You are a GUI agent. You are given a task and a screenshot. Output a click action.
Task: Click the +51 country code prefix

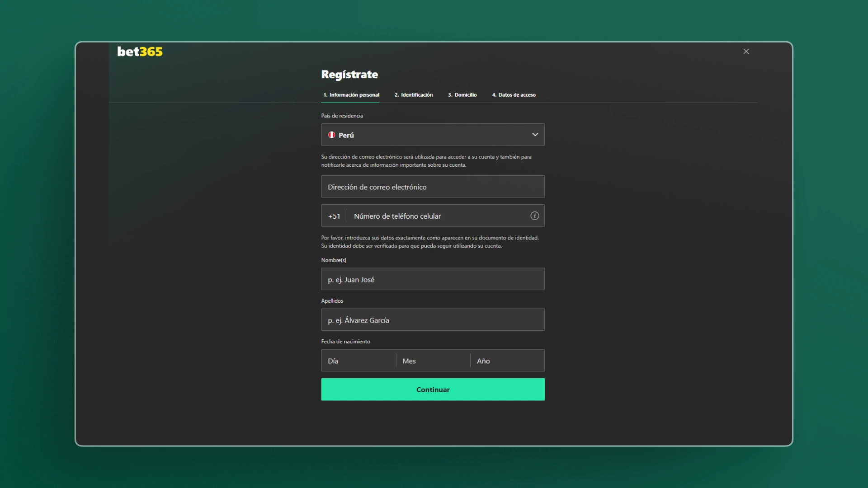(x=334, y=216)
